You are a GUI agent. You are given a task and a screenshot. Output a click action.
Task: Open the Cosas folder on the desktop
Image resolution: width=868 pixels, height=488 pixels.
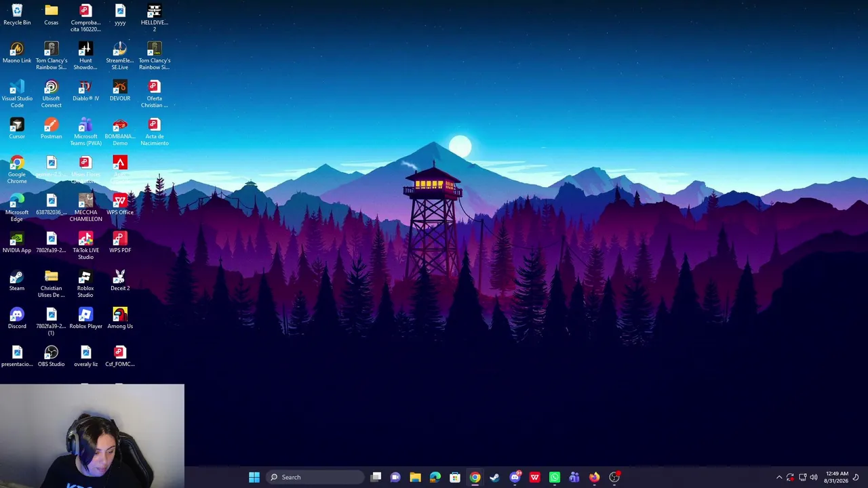coord(52,15)
